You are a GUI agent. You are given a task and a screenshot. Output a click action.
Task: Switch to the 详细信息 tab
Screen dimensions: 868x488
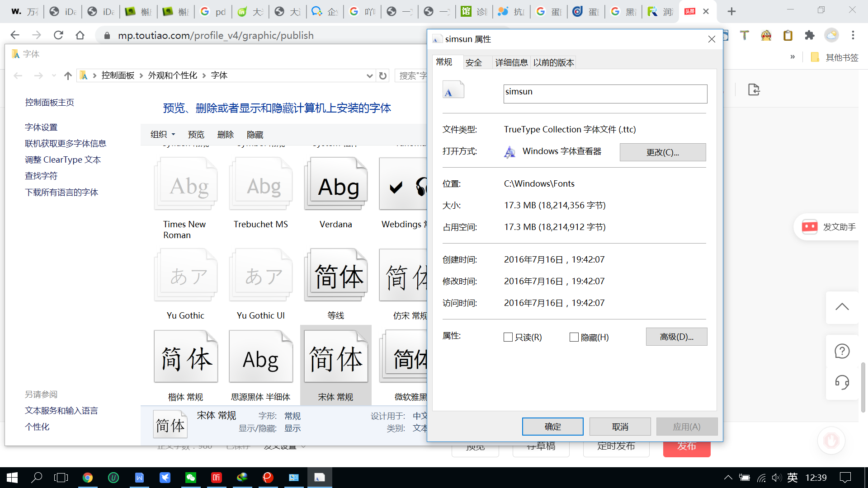[511, 62]
